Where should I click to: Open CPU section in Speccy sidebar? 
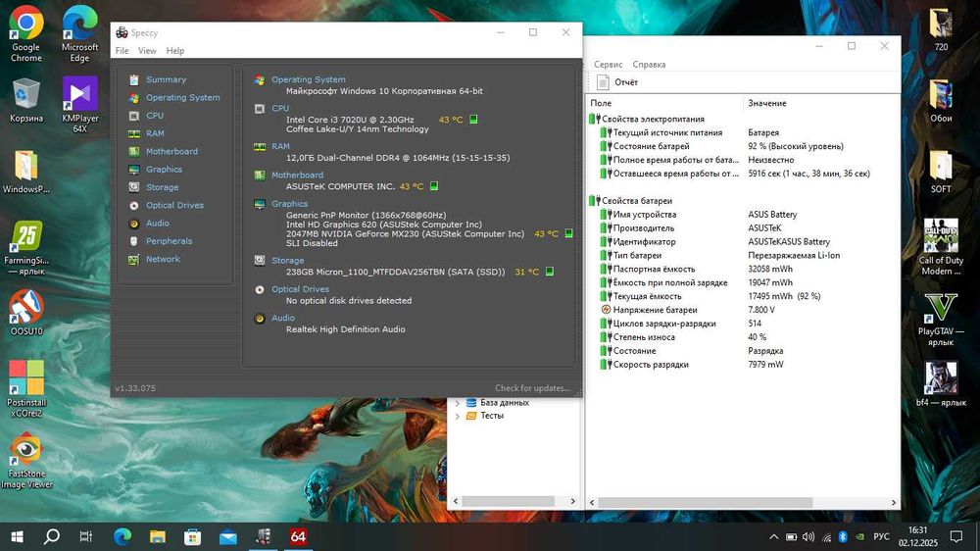[x=155, y=116]
